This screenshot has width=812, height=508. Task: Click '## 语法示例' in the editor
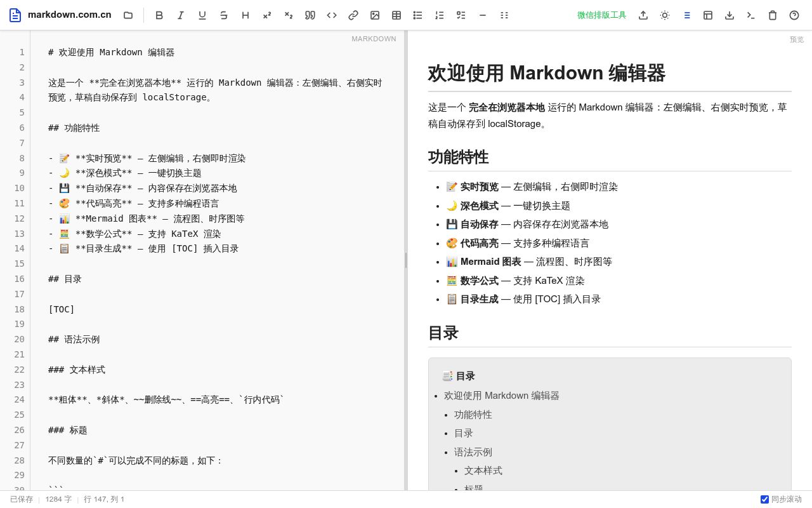[74, 339]
